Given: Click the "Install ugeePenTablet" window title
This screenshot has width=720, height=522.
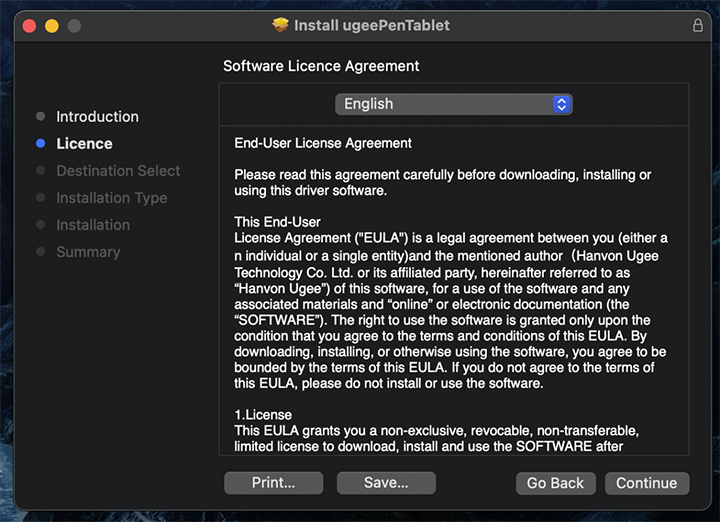Looking at the screenshot, I should pyautogui.click(x=371, y=25).
